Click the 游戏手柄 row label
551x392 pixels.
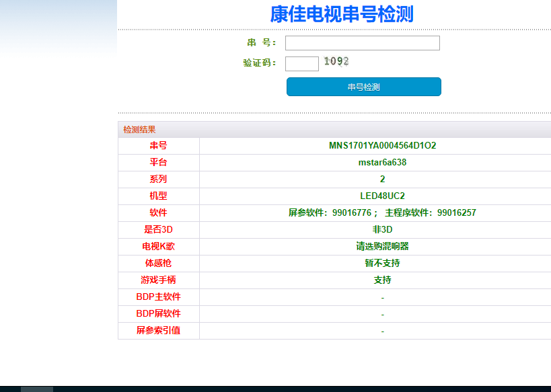click(x=159, y=280)
